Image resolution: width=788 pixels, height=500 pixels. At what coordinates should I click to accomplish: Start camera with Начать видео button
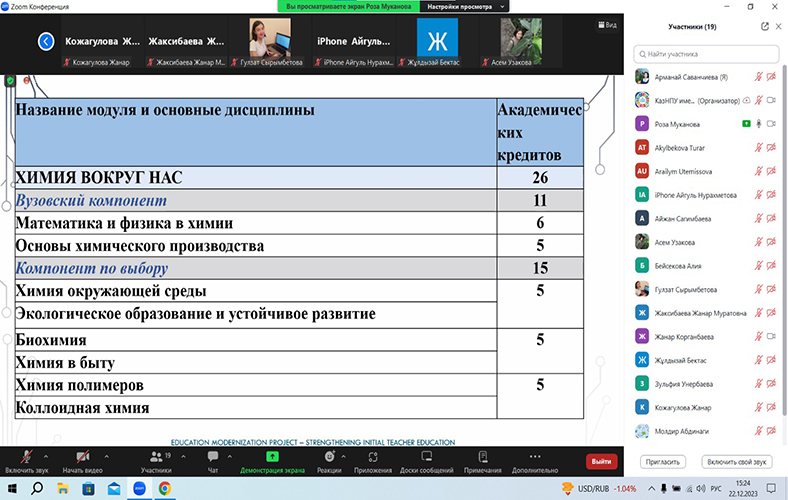coord(79,455)
